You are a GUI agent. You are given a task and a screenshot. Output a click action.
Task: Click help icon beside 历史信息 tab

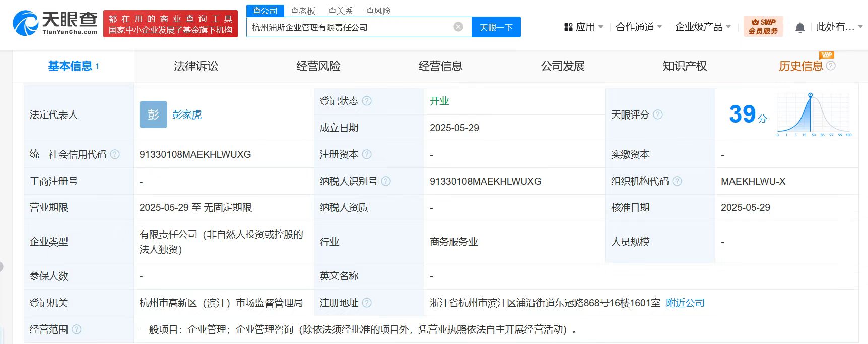[x=831, y=66]
